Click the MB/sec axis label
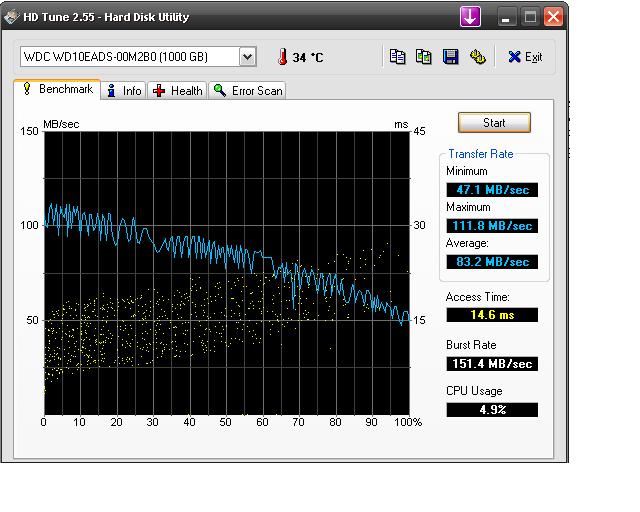Image resolution: width=640 pixels, height=512 pixels. click(61, 124)
